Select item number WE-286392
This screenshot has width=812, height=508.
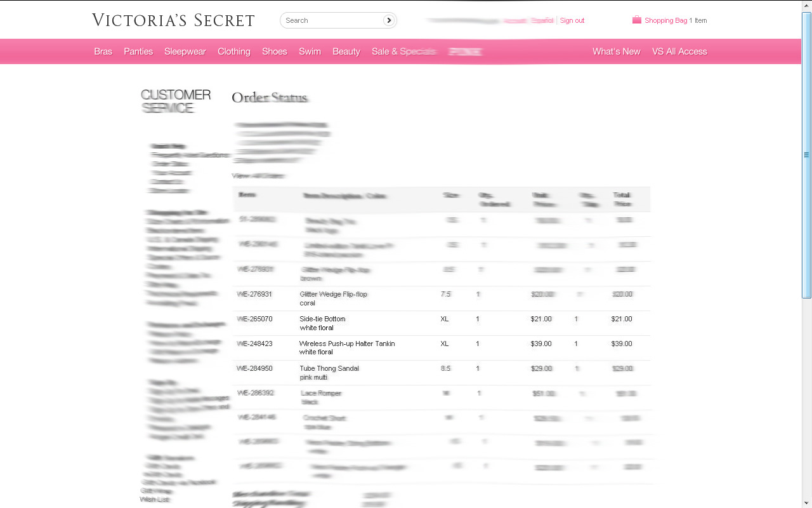pos(256,393)
